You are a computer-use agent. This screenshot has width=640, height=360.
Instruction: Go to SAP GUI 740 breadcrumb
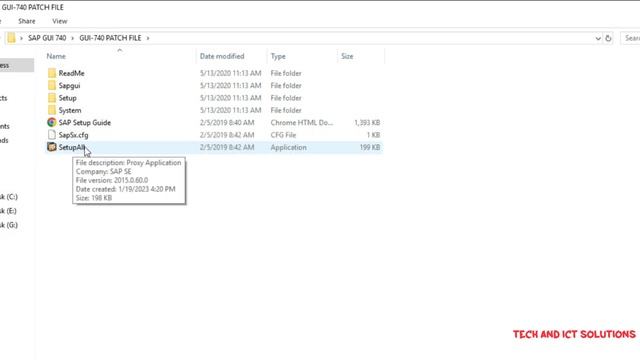click(x=47, y=38)
